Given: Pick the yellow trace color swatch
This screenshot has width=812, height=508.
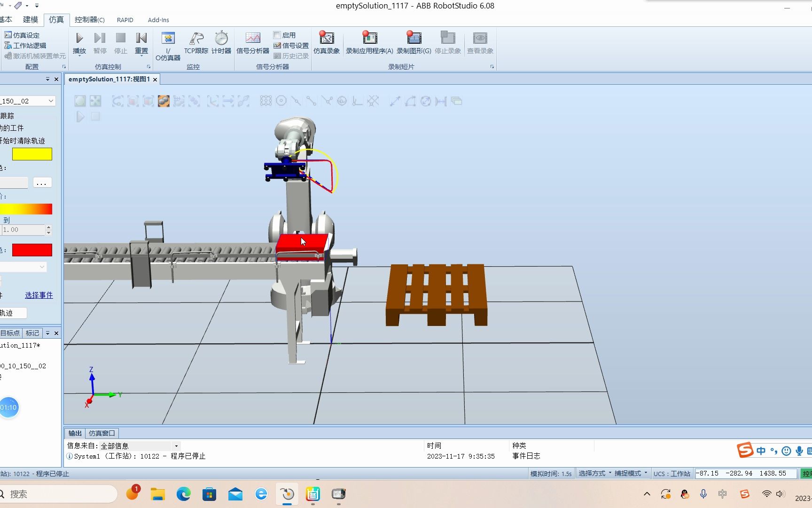Looking at the screenshot, I should coord(32,154).
